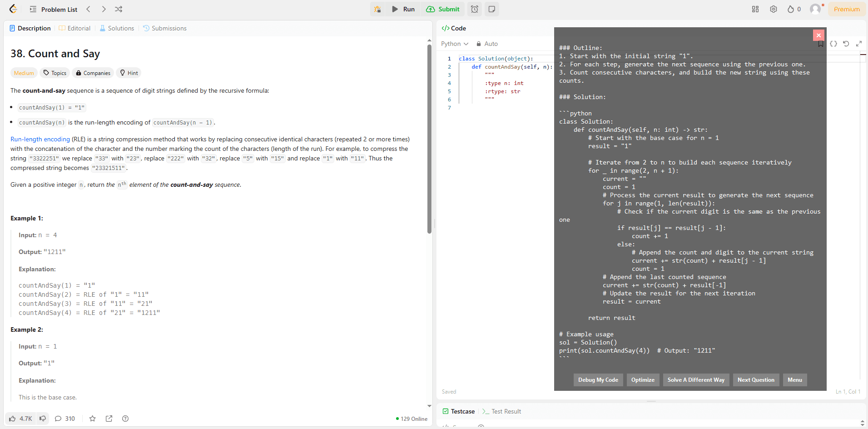868x429 pixels.
Task: Open the user profile avatar
Action: coord(816,9)
